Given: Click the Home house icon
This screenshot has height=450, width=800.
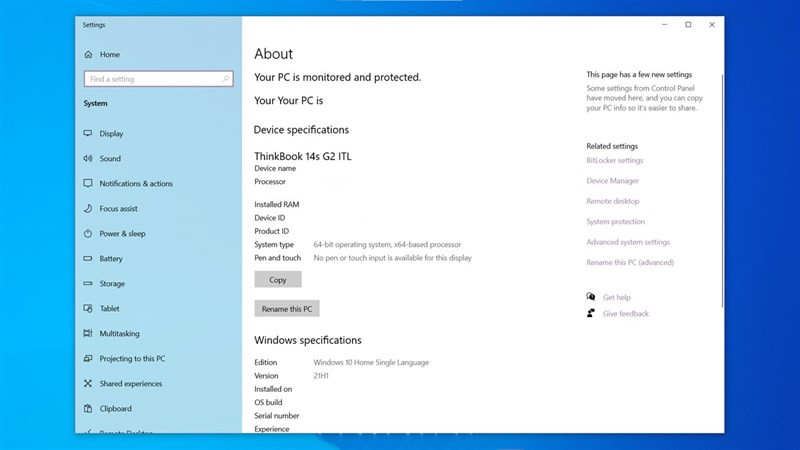Looking at the screenshot, I should (x=88, y=54).
